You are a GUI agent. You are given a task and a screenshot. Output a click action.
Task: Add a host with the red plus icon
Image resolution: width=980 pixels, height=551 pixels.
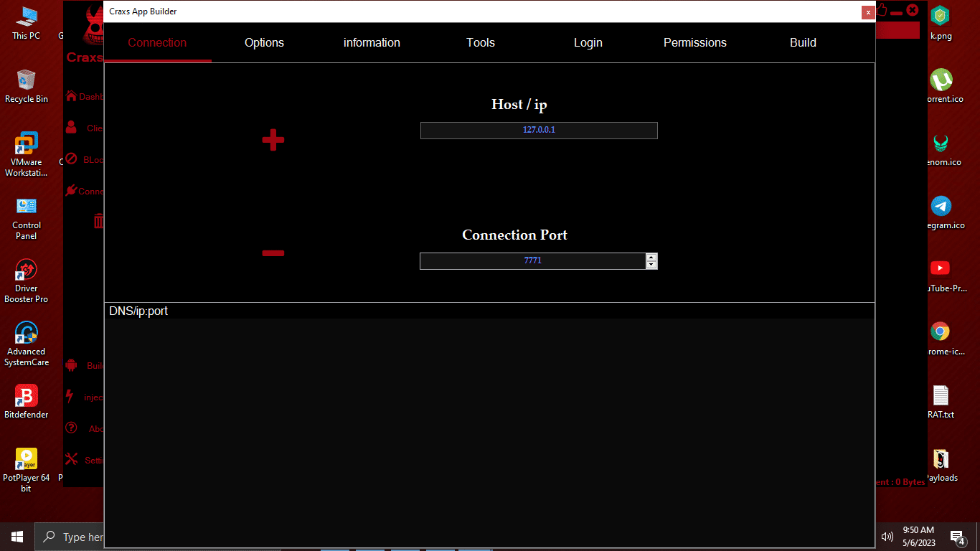point(273,140)
